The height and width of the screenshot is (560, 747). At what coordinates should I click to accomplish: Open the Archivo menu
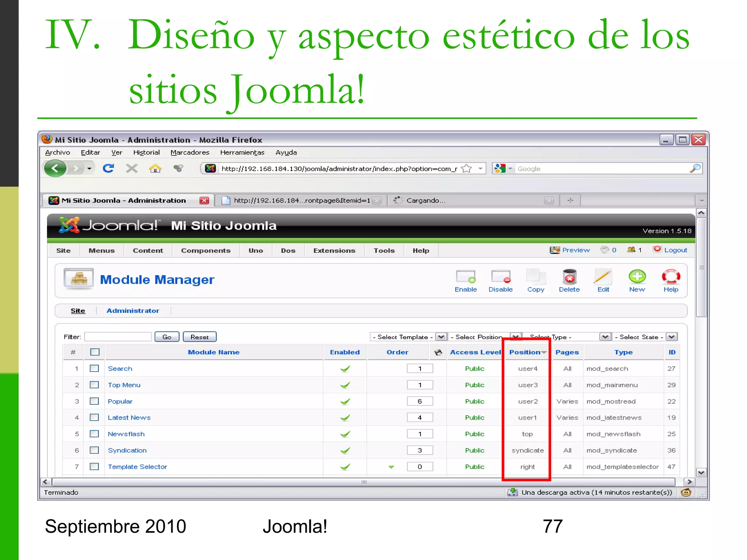coord(58,152)
